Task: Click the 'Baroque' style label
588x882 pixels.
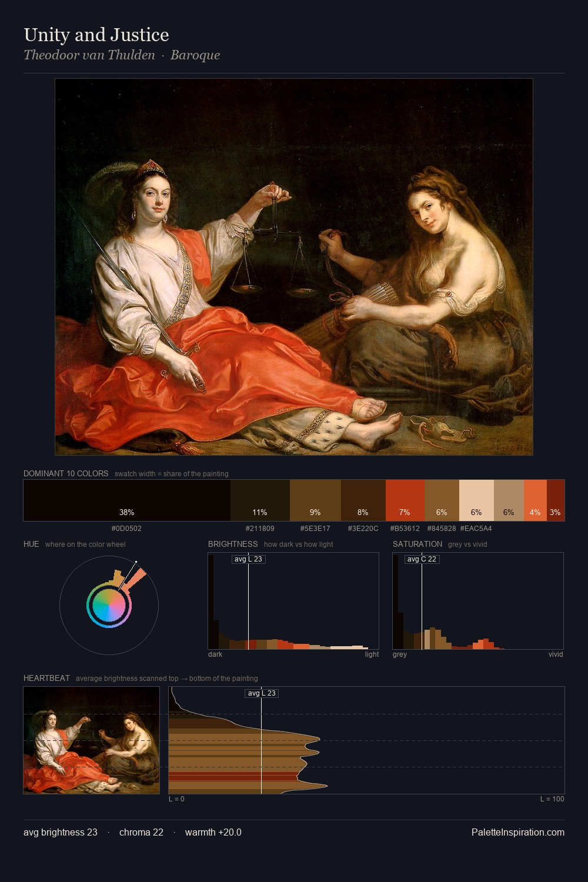Action: pos(195,55)
